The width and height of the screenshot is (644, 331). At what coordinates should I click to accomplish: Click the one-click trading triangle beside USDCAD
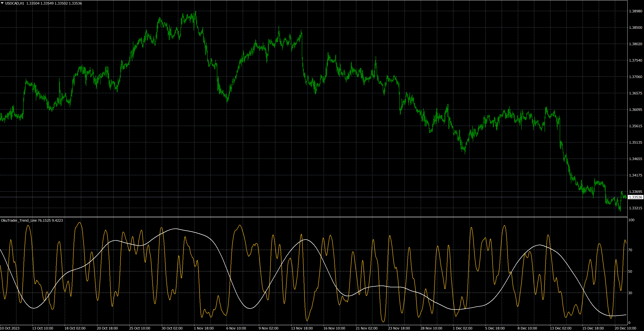[x=2, y=3]
